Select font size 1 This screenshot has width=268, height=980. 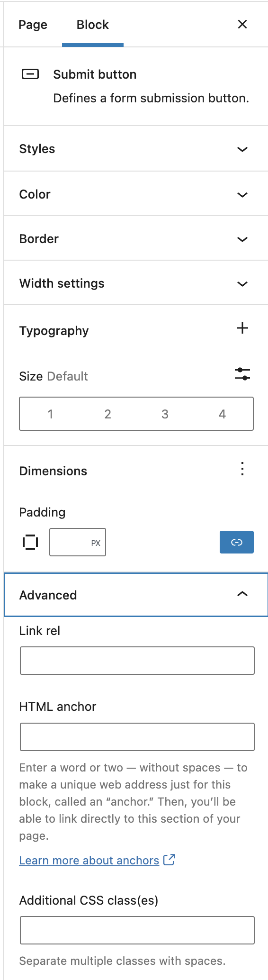(50, 414)
